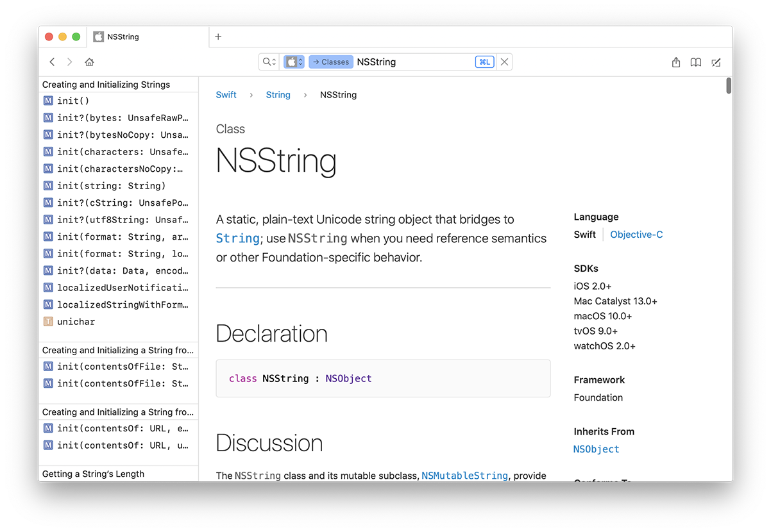
Task: Click the M icon beside init(string: String)
Action: [48, 186]
